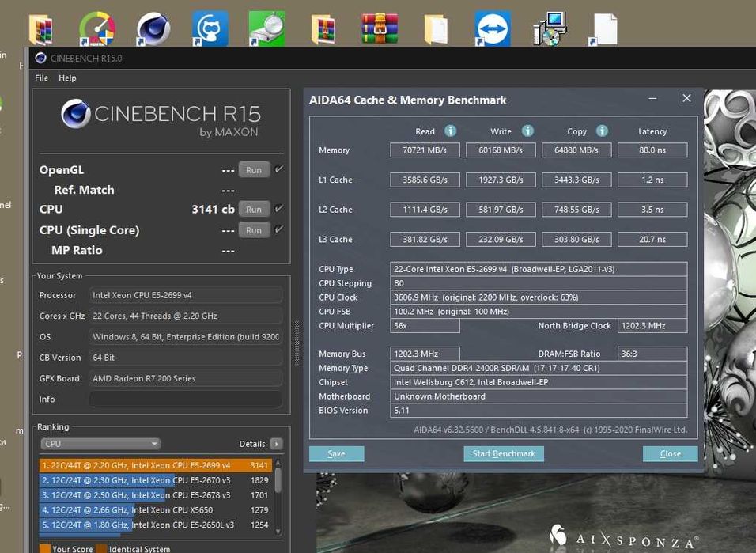Screen dimensions: 756x553
Task: Click the GFX Board field
Action: click(x=186, y=378)
